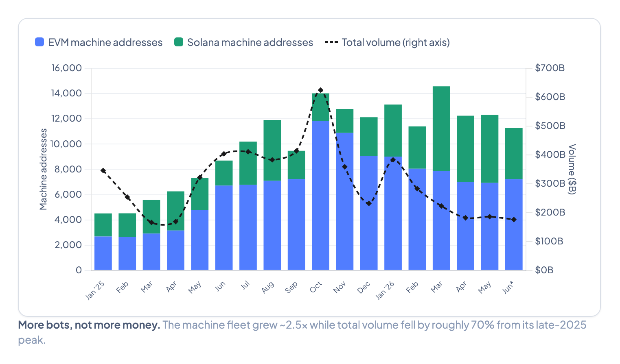The height and width of the screenshot is (364, 620).
Task: Click the "Jan '26" x-axis label
Action: (385, 290)
